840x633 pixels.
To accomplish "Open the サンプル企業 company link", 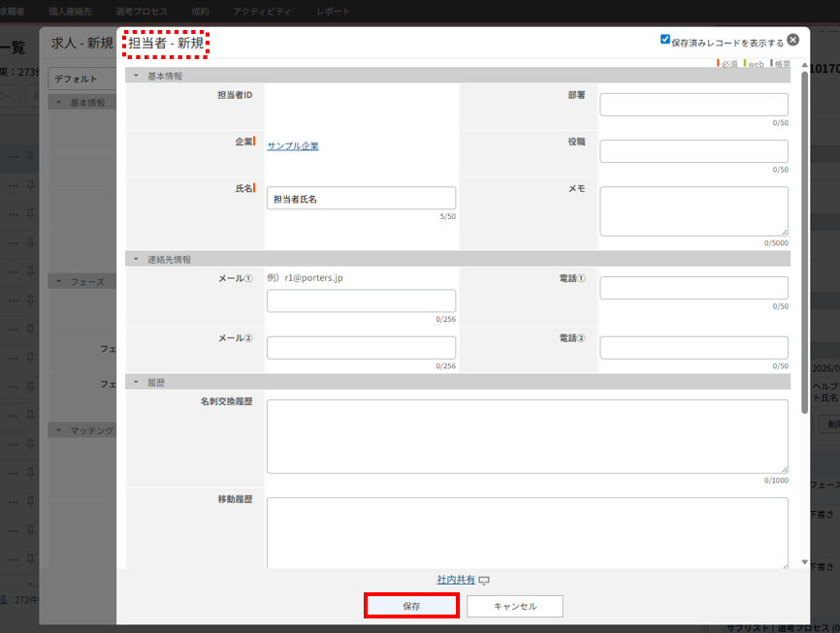I will (x=293, y=146).
